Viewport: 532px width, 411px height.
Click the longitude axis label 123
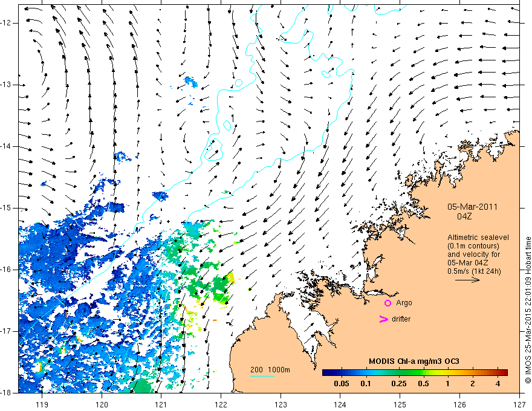281,404
